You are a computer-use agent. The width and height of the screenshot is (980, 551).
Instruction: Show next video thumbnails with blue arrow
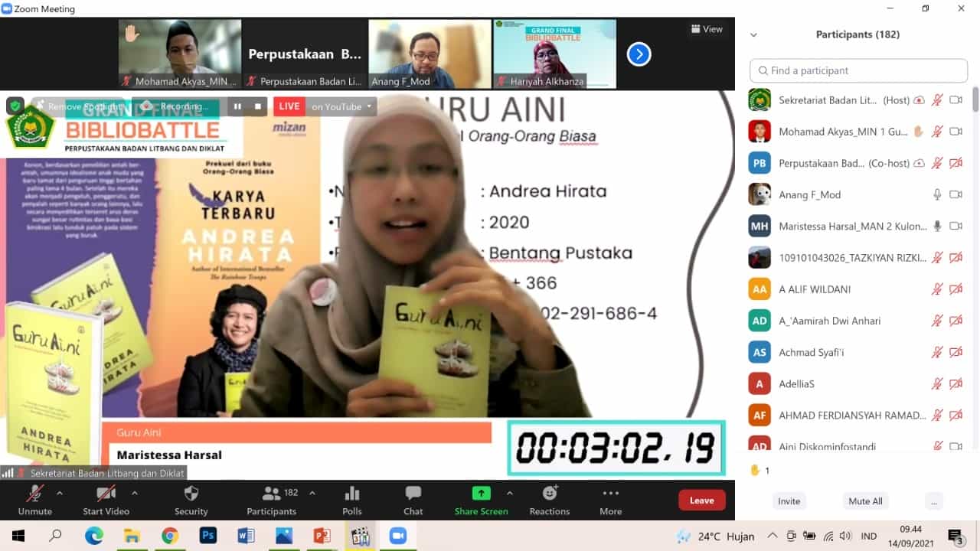[x=639, y=54]
